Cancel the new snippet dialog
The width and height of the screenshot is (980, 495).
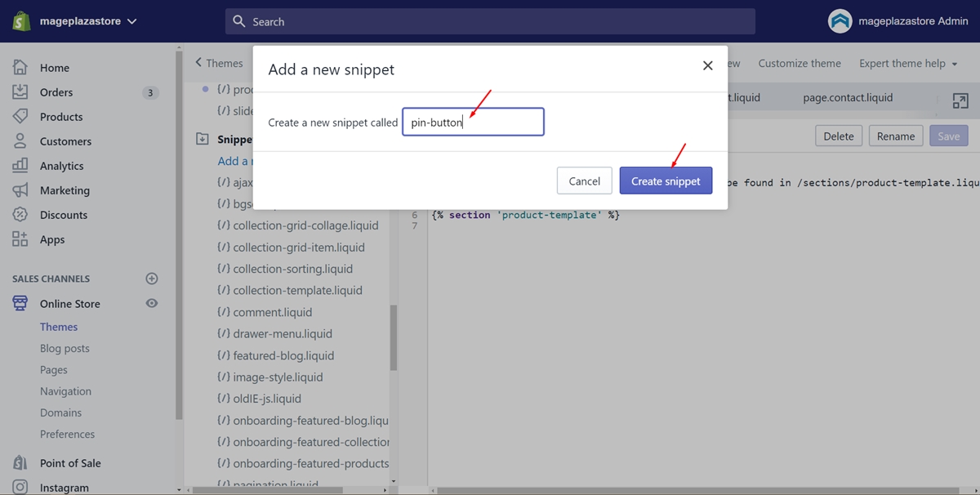[x=585, y=181]
